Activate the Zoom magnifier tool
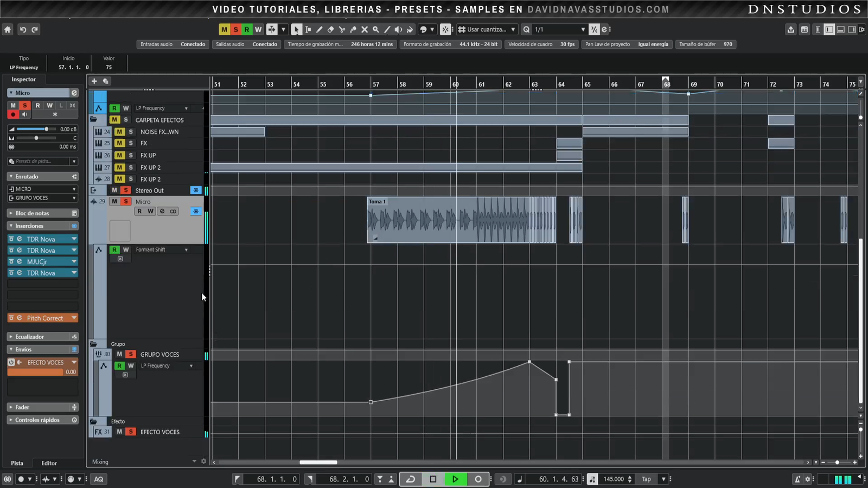Screen dimensions: 868x488 coord(375,30)
